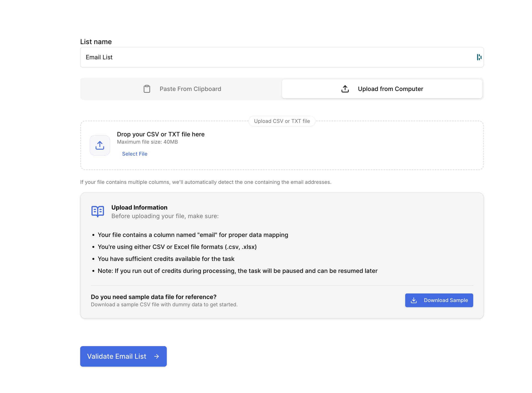
Task: Focus the List name input field
Action: pyautogui.click(x=277, y=57)
